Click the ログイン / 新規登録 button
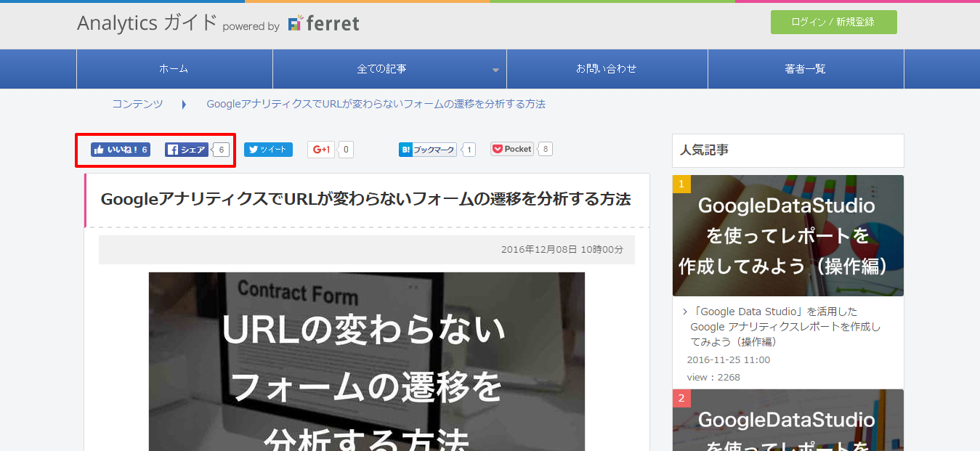This screenshot has height=451, width=980. 834,22
